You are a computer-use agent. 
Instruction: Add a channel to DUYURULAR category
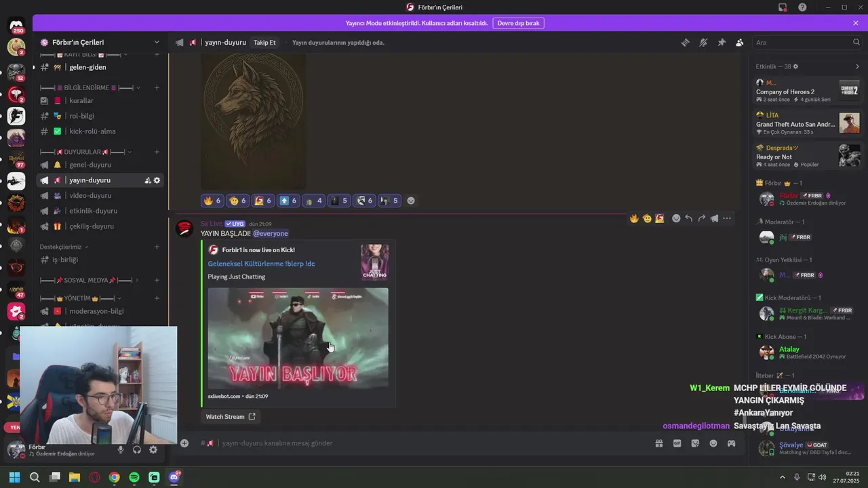click(x=157, y=152)
